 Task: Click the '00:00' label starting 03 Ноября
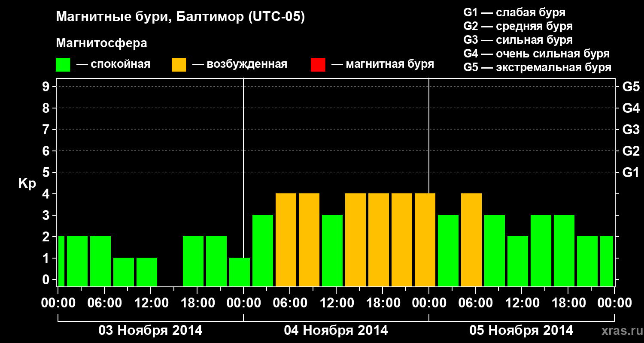coord(58,303)
